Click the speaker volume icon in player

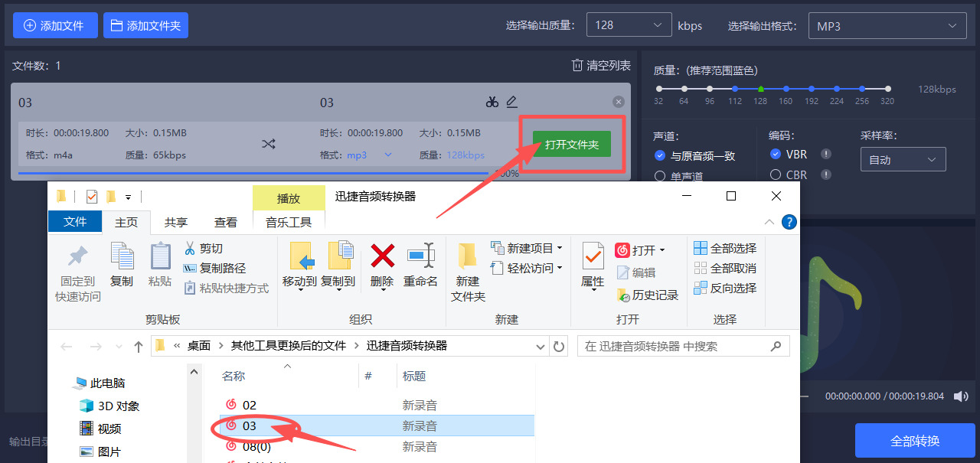[x=960, y=396]
